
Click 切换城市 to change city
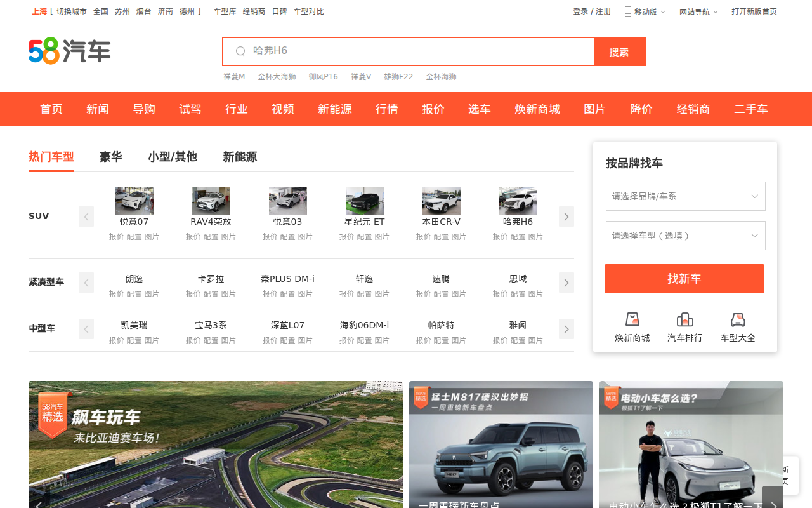tap(72, 11)
